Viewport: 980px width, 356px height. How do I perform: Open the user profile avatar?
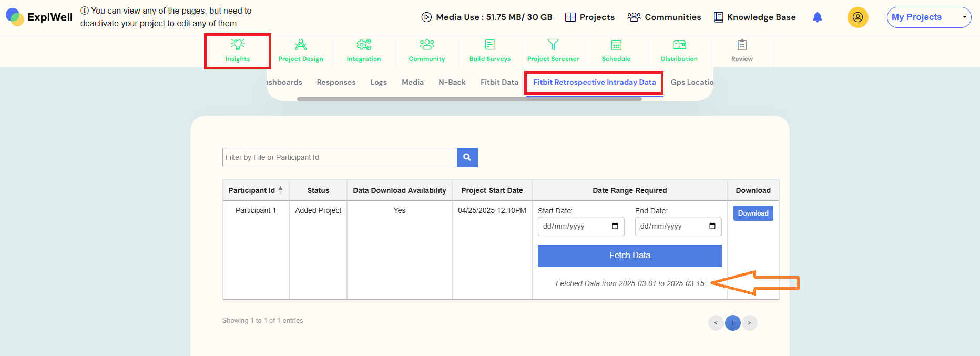click(x=857, y=17)
